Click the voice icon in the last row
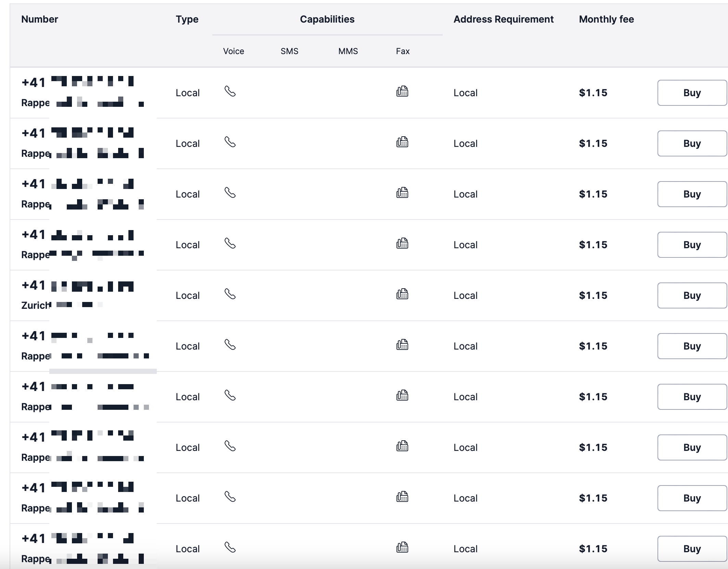The image size is (728, 569). (x=230, y=547)
